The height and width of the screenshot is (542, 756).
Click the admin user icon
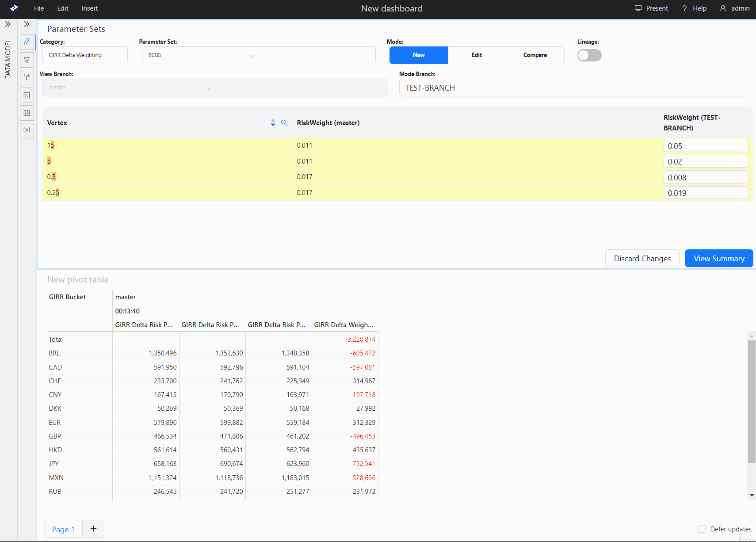tap(723, 8)
